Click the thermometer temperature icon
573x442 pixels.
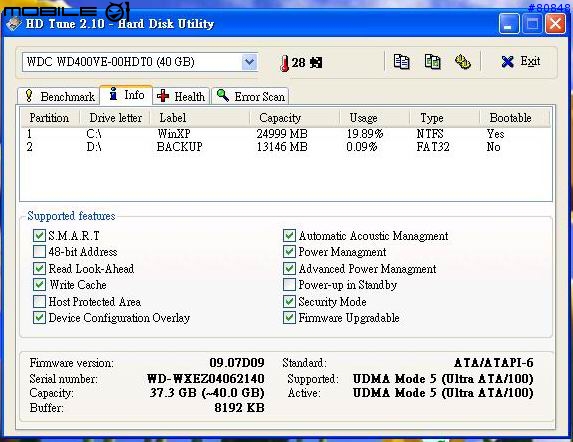(284, 63)
